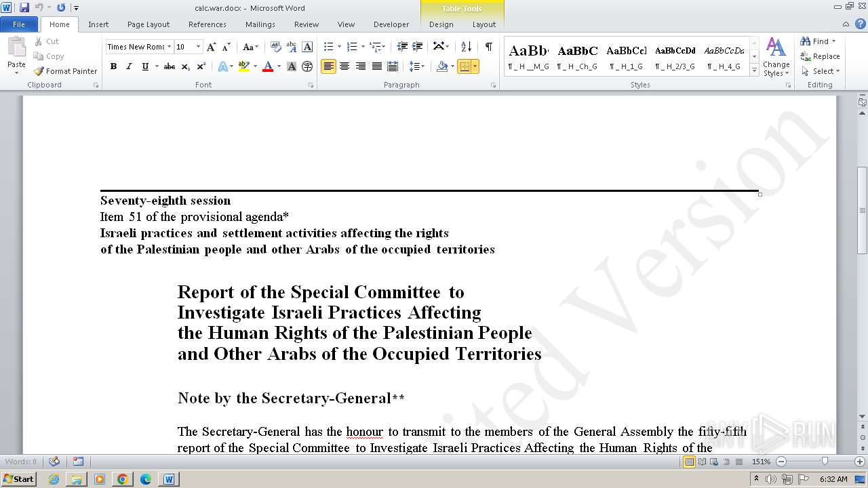Screen dimensions: 868x488
Task: Click the Cut scissors icon
Action: pos(39,41)
